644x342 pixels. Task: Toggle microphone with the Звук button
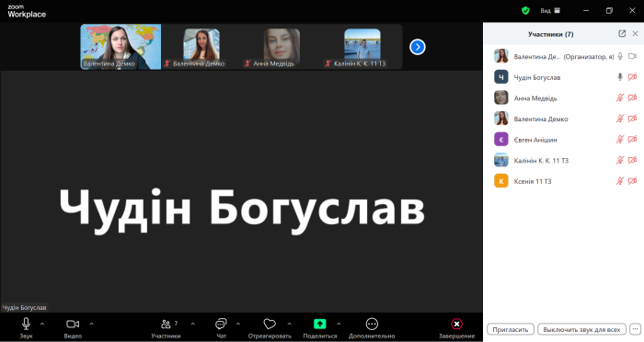click(x=26, y=328)
